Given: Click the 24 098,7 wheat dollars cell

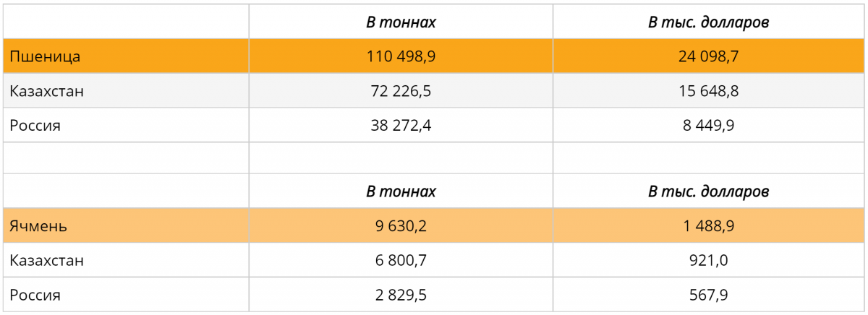Looking at the screenshot, I should (709, 57).
